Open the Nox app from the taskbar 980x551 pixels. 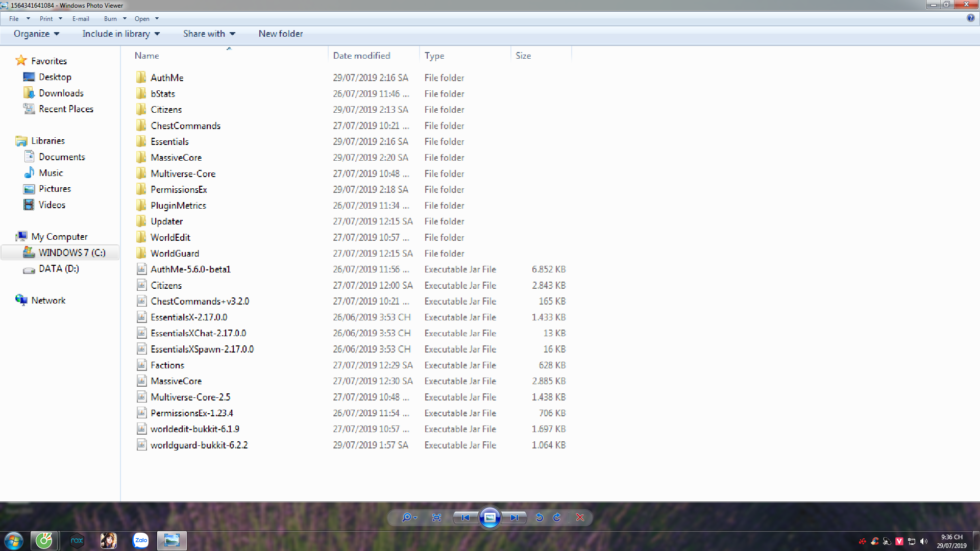tap(77, 540)
